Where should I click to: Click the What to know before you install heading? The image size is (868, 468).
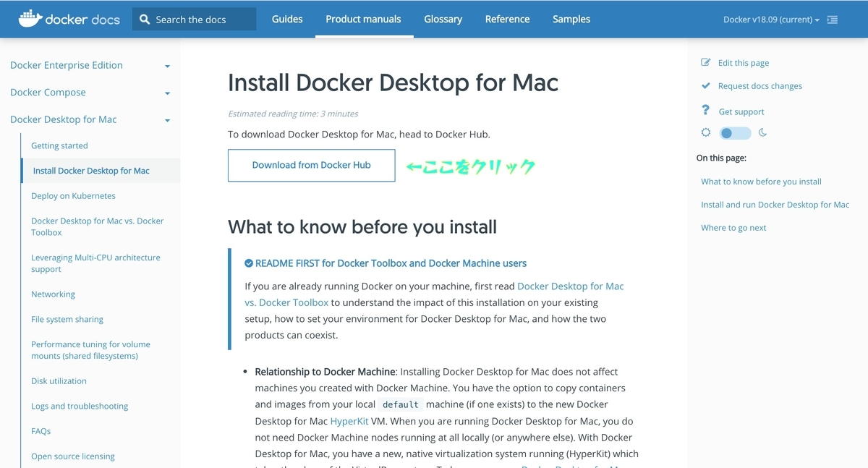pos(362,227)
